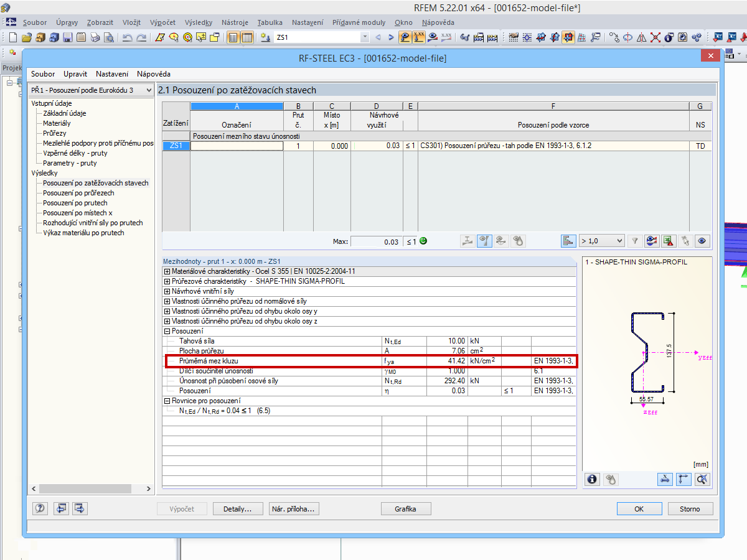Viewport: 747px width, 560px height.
Task: Open the Soubor menu in RF-STEEL dialog
Action: click(x=43, y=73)
